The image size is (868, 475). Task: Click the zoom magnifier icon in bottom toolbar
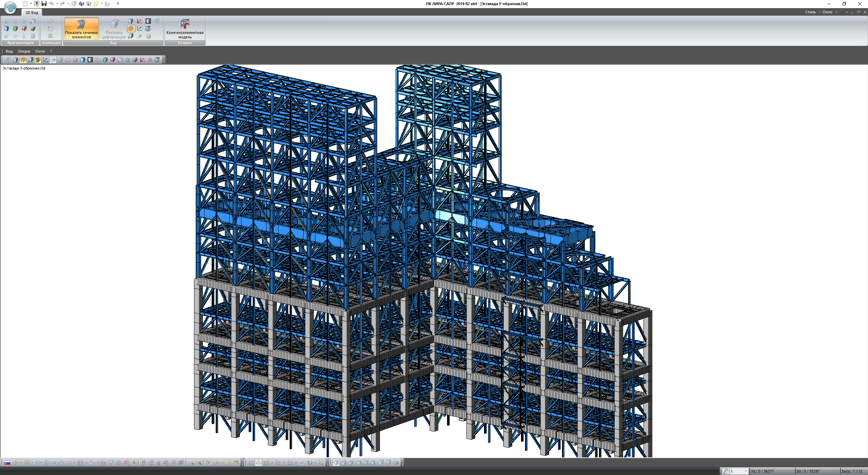[x=191, y=463]
